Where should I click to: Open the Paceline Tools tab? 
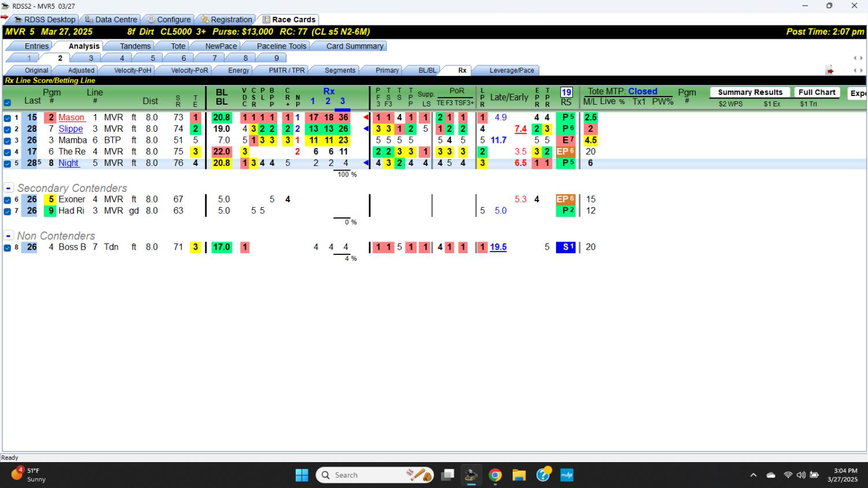(x=282, y=46)
